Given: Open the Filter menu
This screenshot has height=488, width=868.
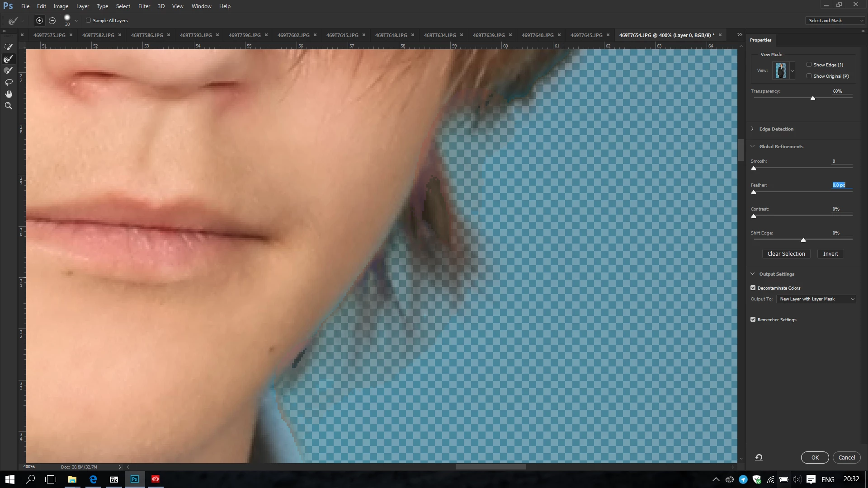Looking at the screenshot, I should pyautogui.click(x=144, y=6).
